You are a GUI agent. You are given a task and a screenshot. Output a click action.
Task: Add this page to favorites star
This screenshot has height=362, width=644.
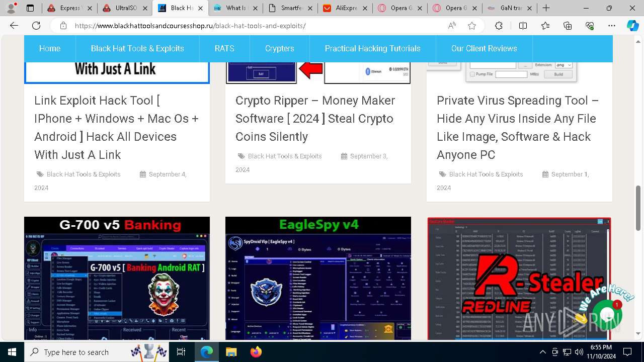coord(472,26)
